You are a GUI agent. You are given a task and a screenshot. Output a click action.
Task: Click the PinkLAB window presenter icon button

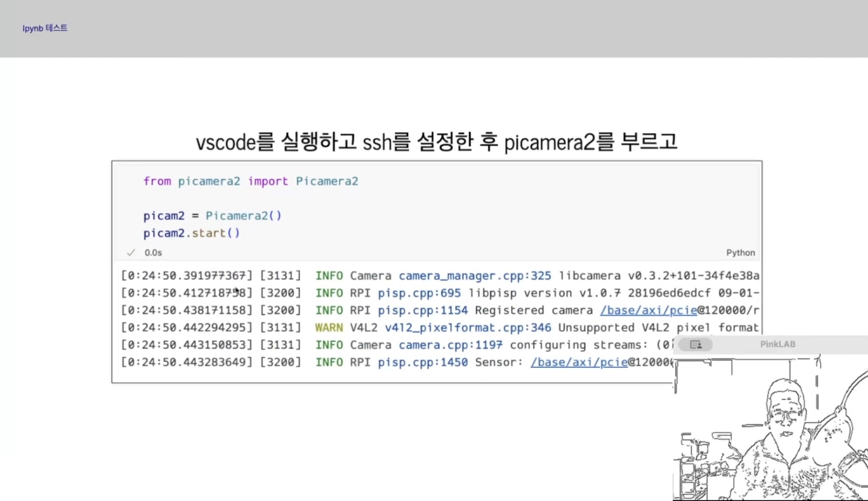tap(695, 344)
